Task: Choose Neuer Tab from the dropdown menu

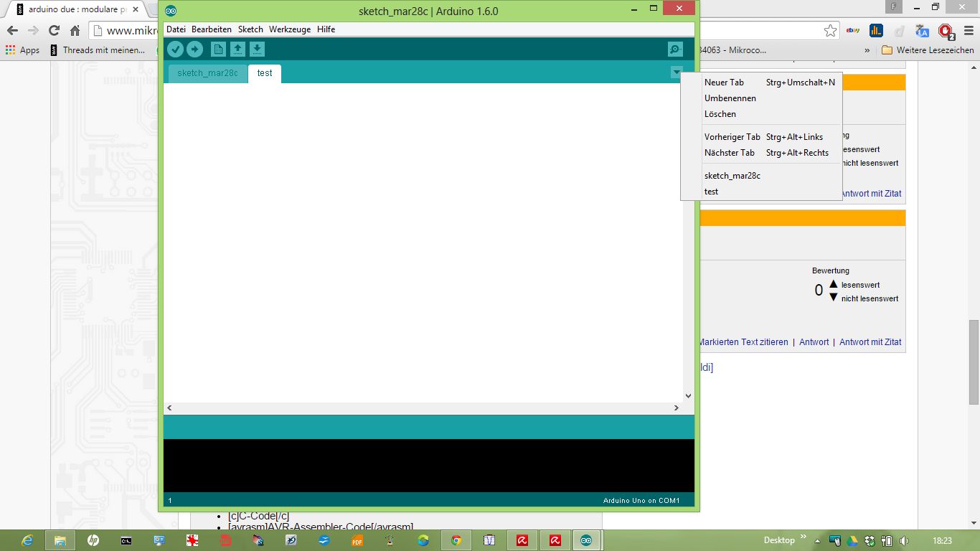Action: (761, 83)
